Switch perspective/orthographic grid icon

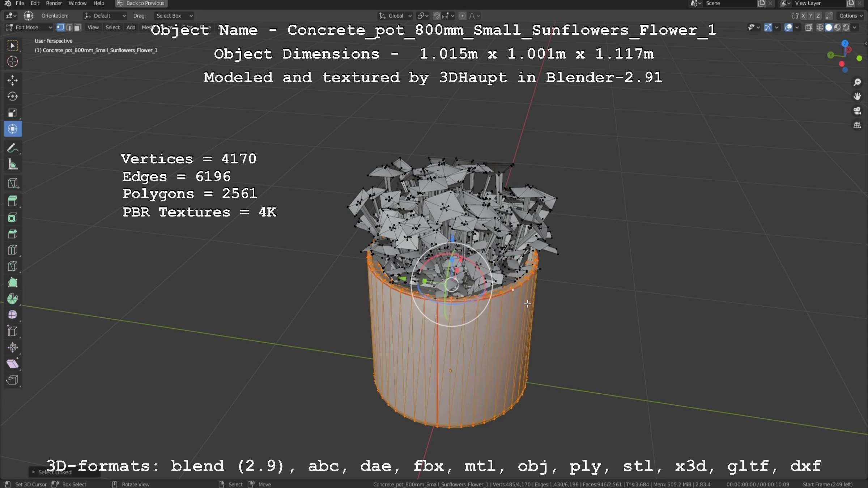[x=857, y=125]
